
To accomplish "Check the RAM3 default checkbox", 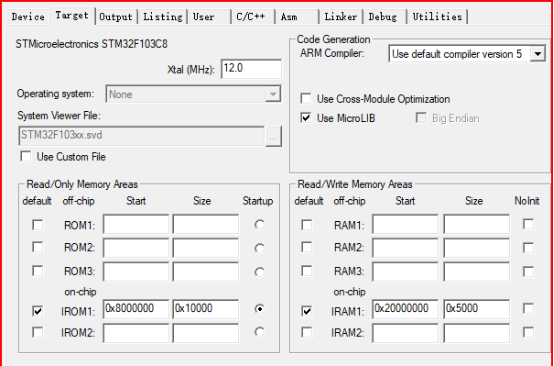I will 307,271.
